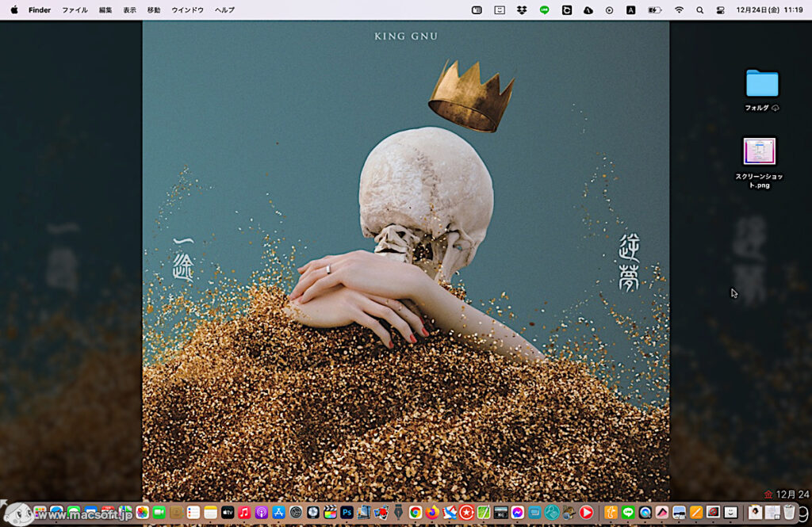Open the Wi-Fi menu
Screen dimensions: 812x527
[679, 10]
